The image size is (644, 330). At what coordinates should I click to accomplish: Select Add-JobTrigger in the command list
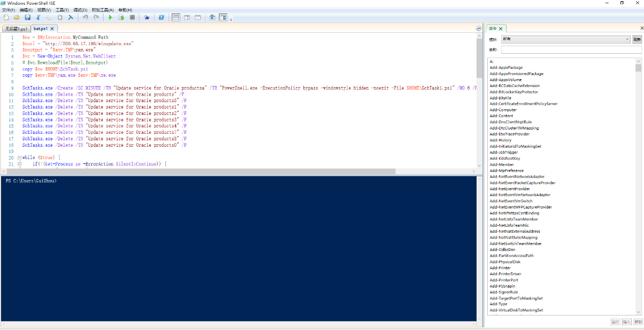pyautogui.click(x=503, y=153)
